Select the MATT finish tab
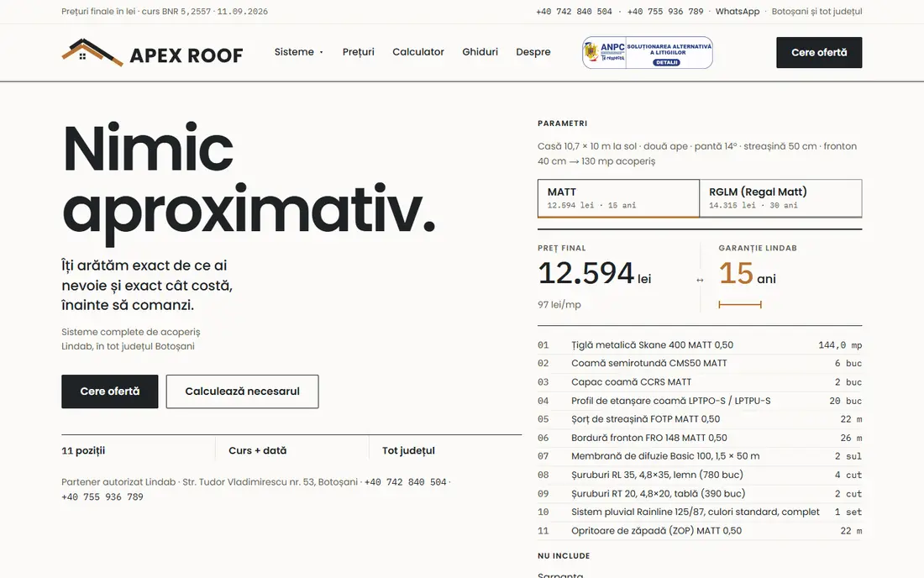924x578 pixels. 618,198
